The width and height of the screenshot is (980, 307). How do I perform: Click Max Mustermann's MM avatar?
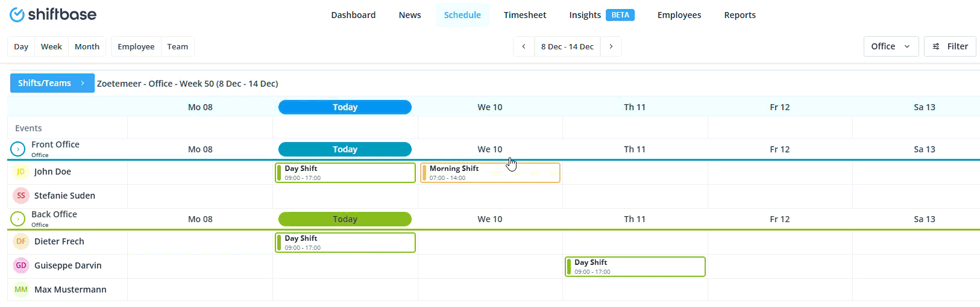(21, 290)
